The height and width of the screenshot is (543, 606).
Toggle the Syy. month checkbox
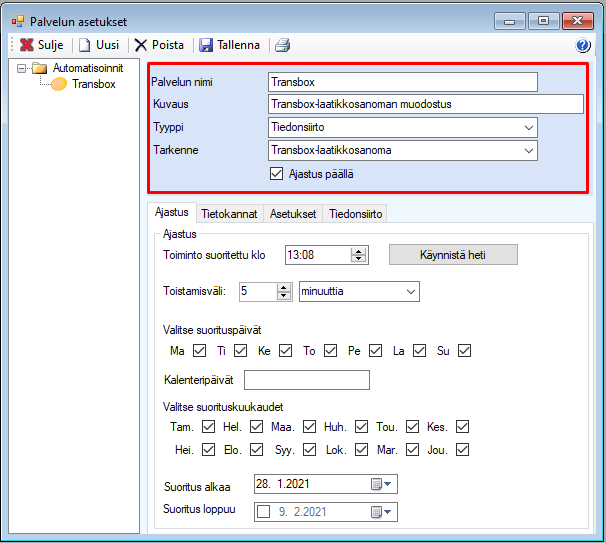tap(309, 449)
